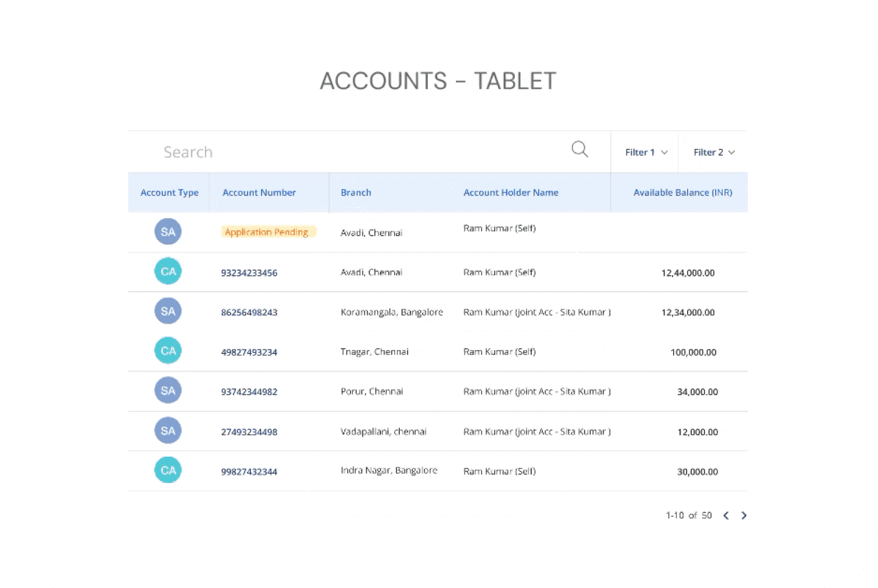Sort by Branch column header

(356, 192)
